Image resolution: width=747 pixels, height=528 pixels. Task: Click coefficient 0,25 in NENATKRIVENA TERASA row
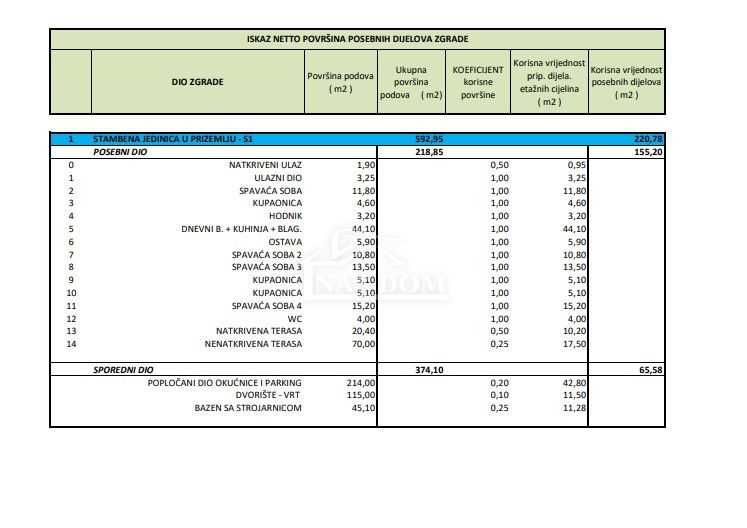(499, 344)
